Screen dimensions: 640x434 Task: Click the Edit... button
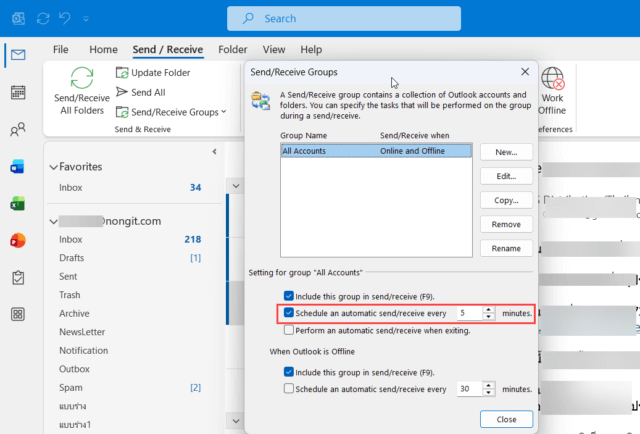coord(506,176)
